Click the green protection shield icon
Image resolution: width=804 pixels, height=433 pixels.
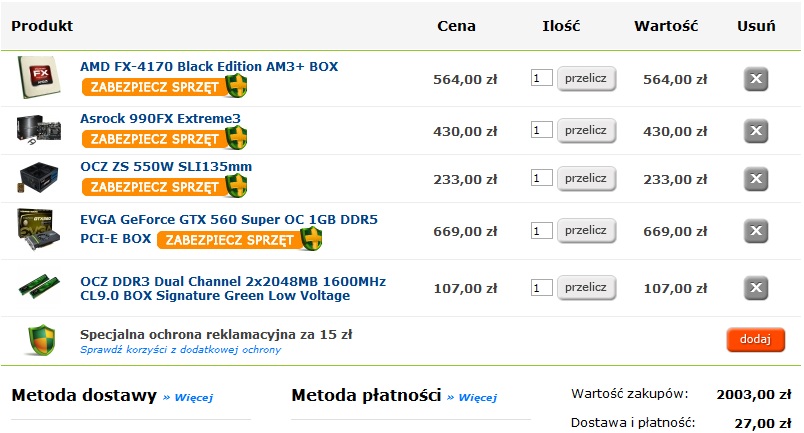point(41,340)
